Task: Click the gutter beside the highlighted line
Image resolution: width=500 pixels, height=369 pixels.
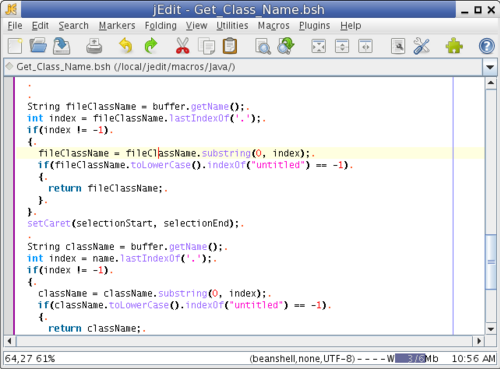Action: (9, 153)
